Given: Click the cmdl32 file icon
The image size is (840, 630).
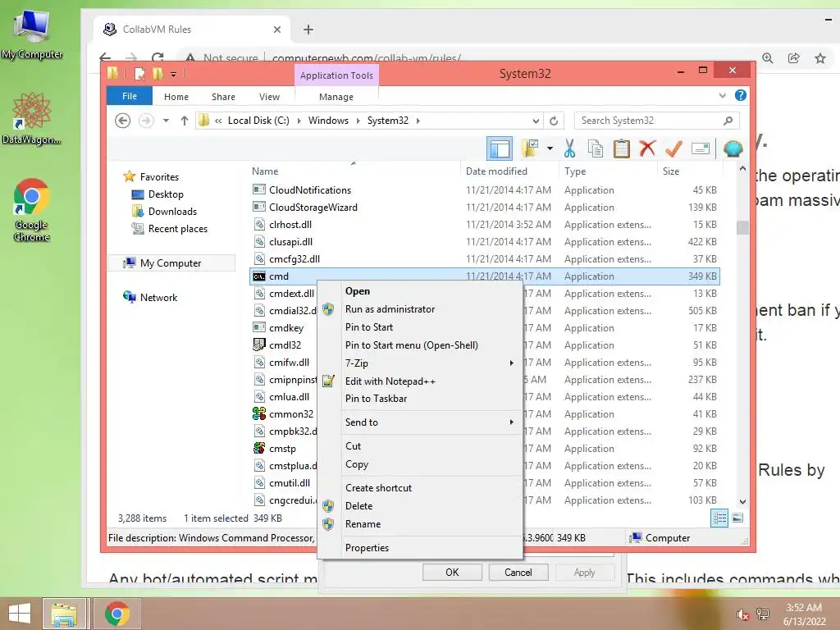Looking at the screenshot, I should (259, 345).
